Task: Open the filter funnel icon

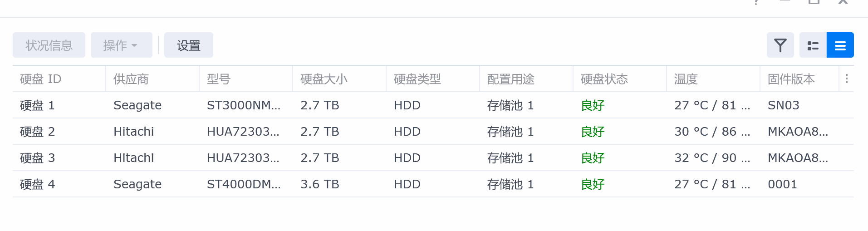Action: pyautogui.click(x=780, y=45)
